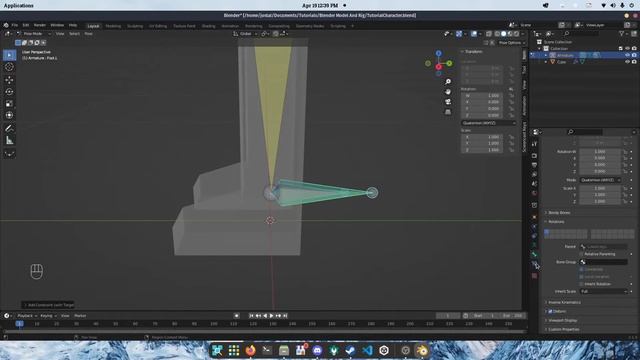
Task: Switch to the Sculpting workspace tab
Action: coord(135,26)
